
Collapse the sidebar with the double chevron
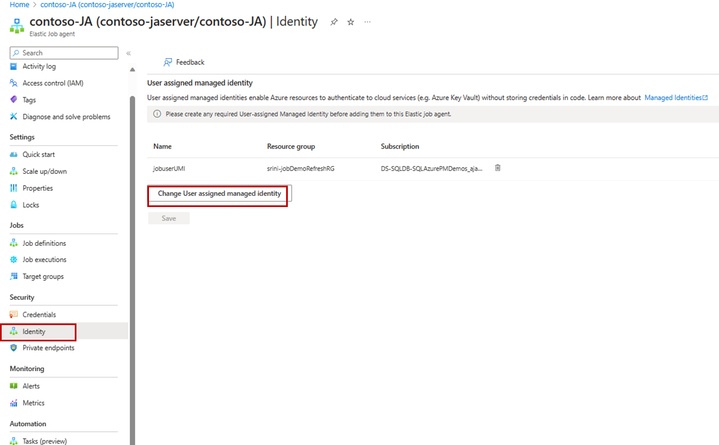click(x=128, y=53)
